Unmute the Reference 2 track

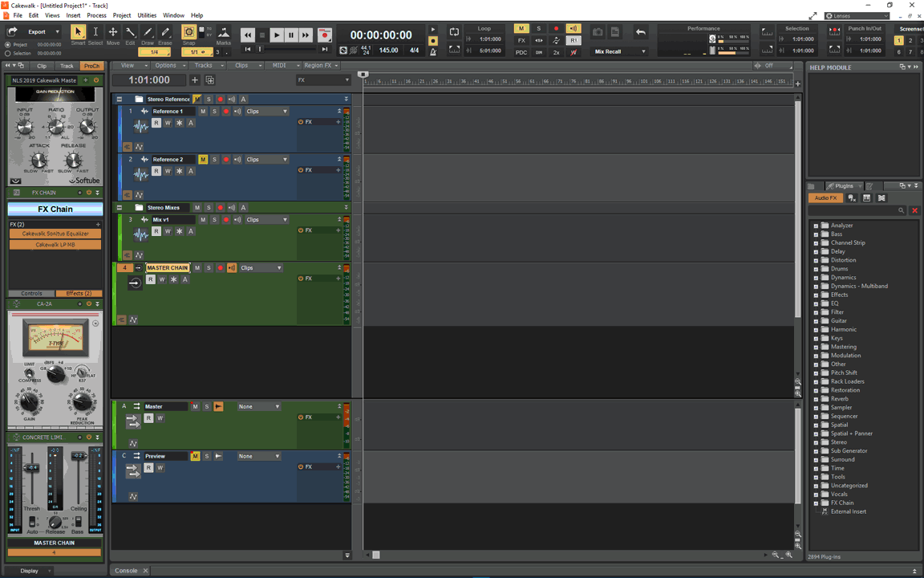click(x=203, y=159)
